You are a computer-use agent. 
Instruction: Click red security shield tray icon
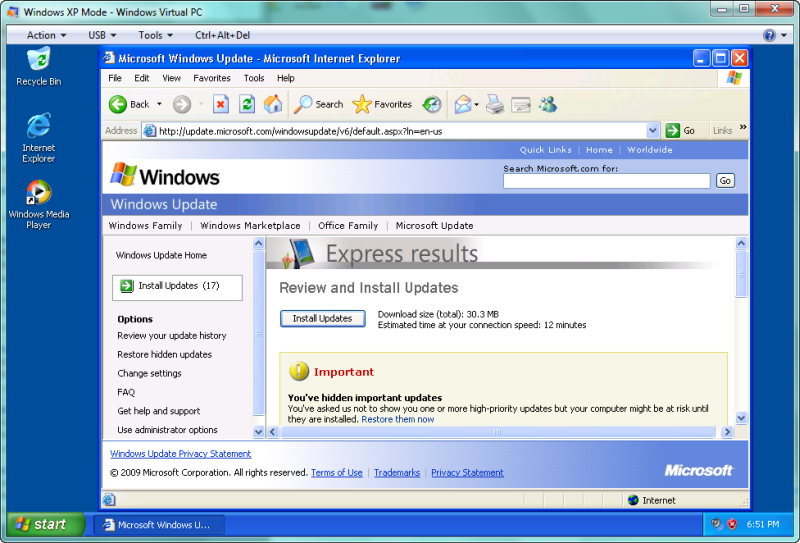(x=732, y=524)
